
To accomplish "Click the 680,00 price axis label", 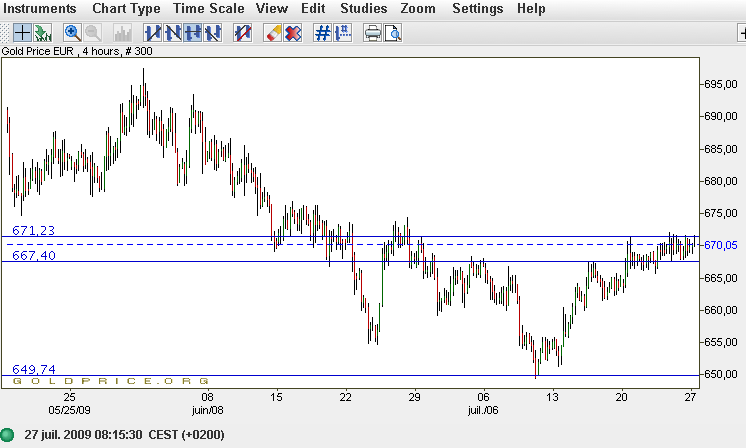I will tap(720, 181).
